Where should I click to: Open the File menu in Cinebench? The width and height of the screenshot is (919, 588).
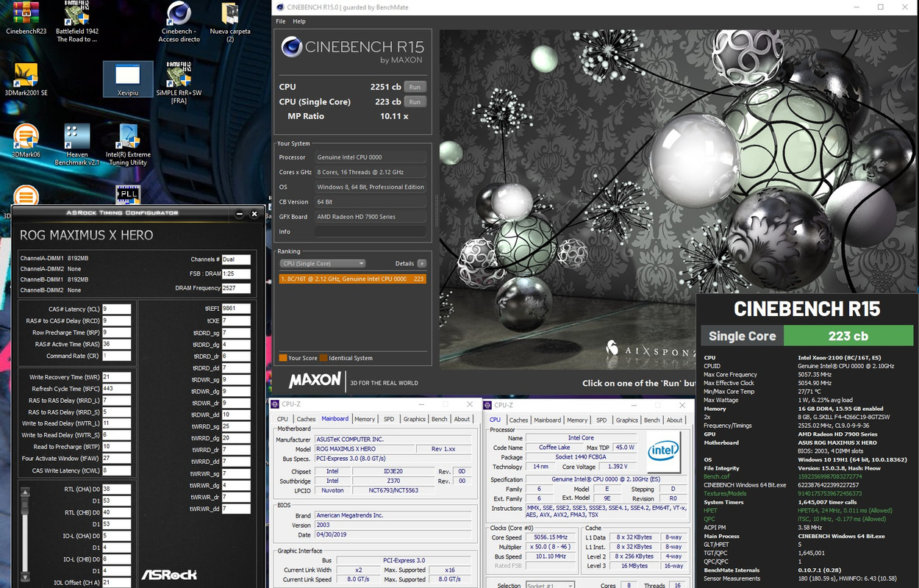(281, 21)
